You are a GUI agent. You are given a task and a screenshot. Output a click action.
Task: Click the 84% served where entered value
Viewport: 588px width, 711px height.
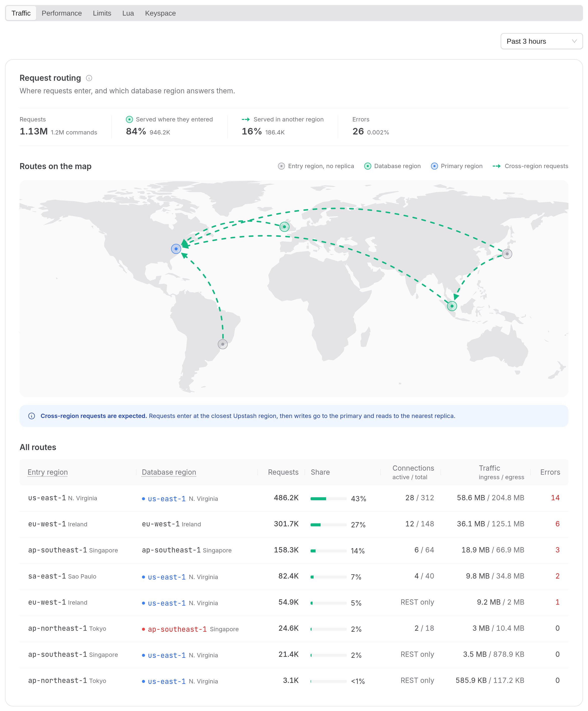pyautogui.click(x=136, y=131)
